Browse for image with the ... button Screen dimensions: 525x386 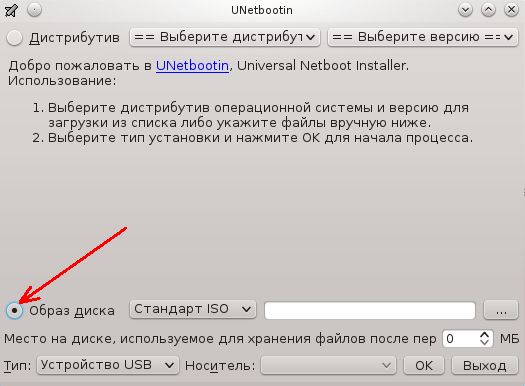pos(501,310)
